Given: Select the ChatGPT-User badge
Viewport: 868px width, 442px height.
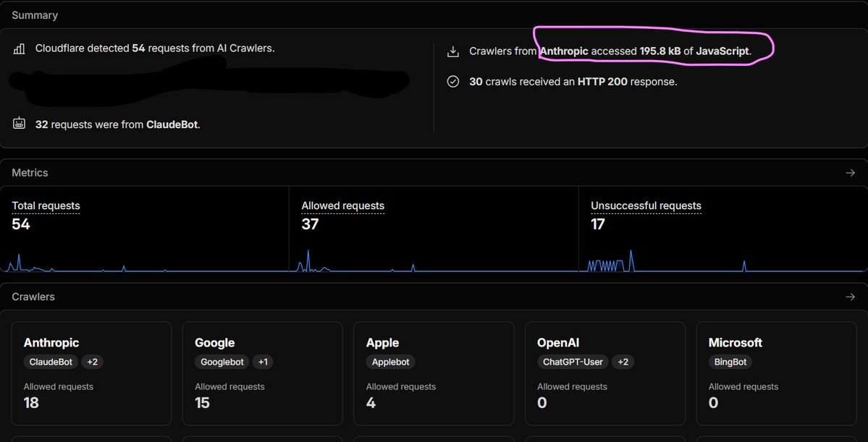Looking at the screenshot, I should (x=573, y=362).
